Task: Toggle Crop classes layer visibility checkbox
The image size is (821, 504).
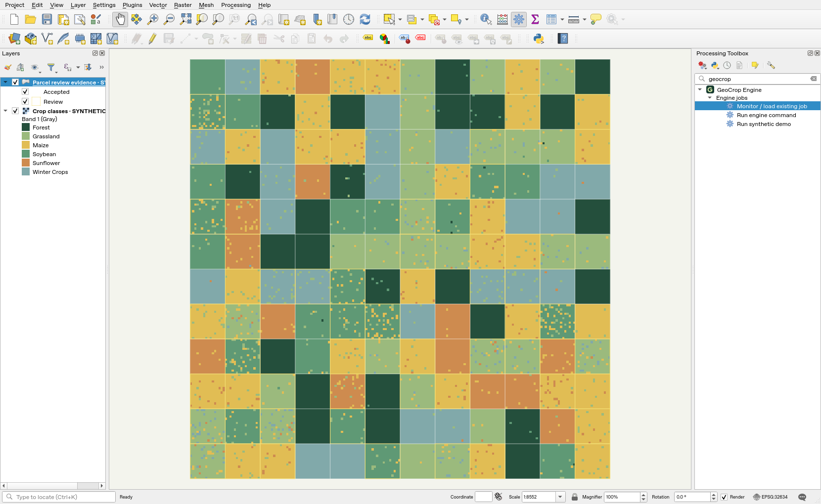Action: [15, 111]
